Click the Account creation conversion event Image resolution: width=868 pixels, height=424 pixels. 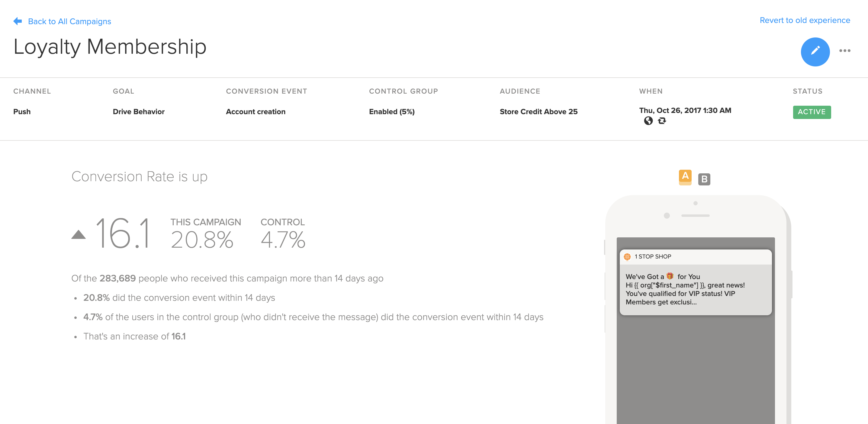(256, 111)
